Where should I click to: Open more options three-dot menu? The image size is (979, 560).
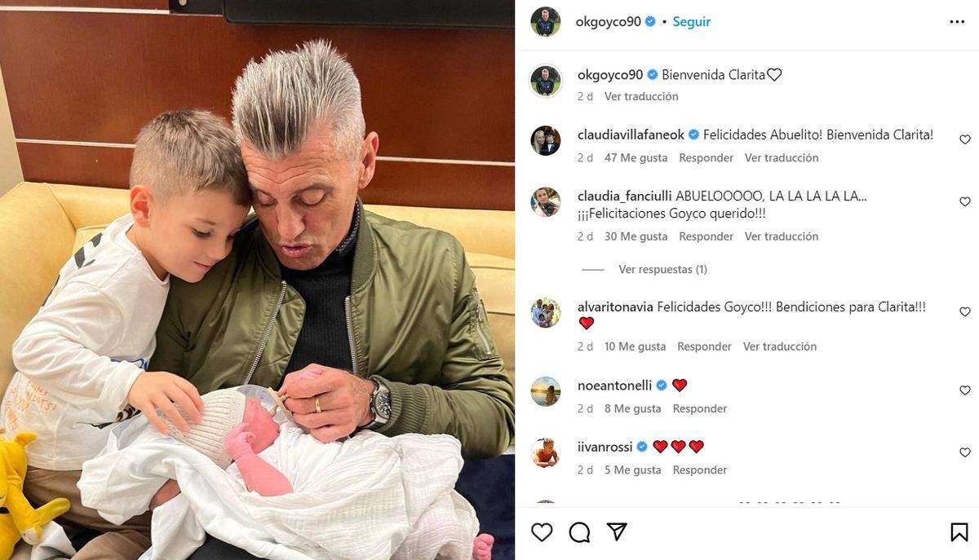point(957,22)
